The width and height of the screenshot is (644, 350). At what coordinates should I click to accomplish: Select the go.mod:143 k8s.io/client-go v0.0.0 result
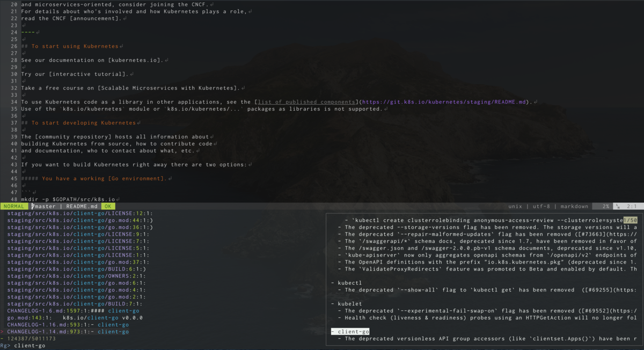[75, 318]
